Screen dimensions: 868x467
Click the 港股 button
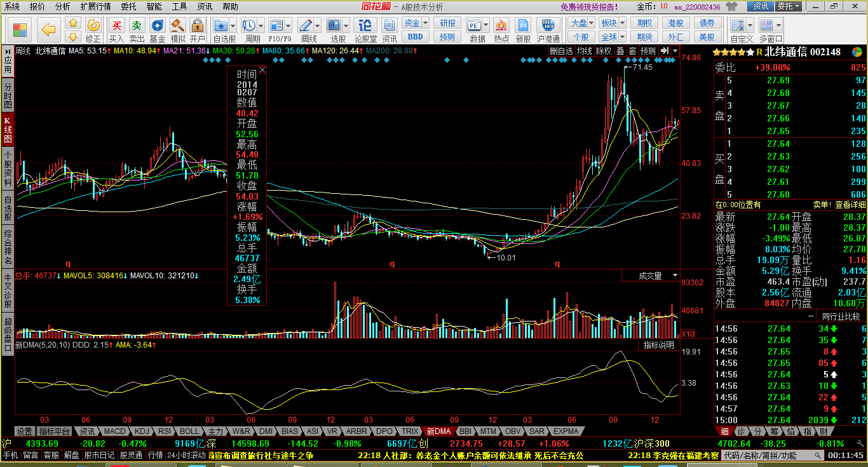[675, 23]
